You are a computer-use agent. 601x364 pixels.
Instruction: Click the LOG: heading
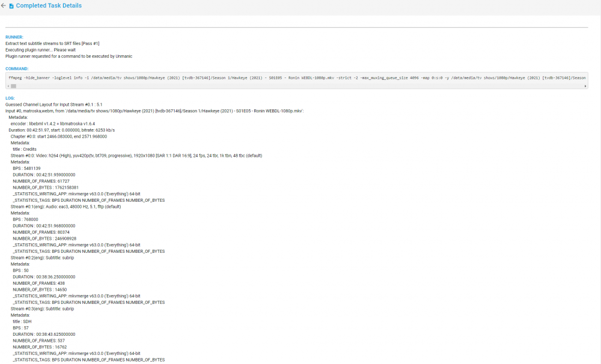[10, 99]
